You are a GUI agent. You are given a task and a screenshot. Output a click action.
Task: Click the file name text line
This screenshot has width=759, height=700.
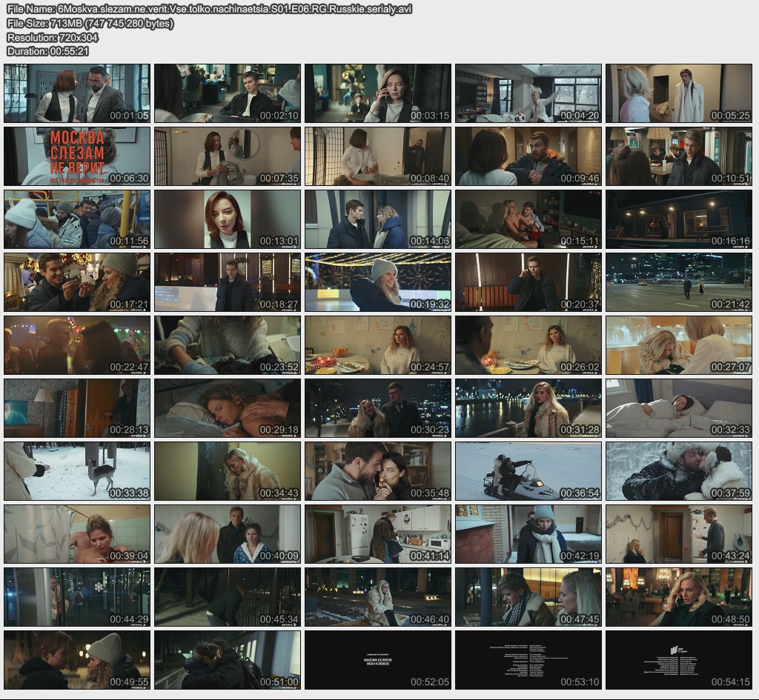click(x=209, y=9)
